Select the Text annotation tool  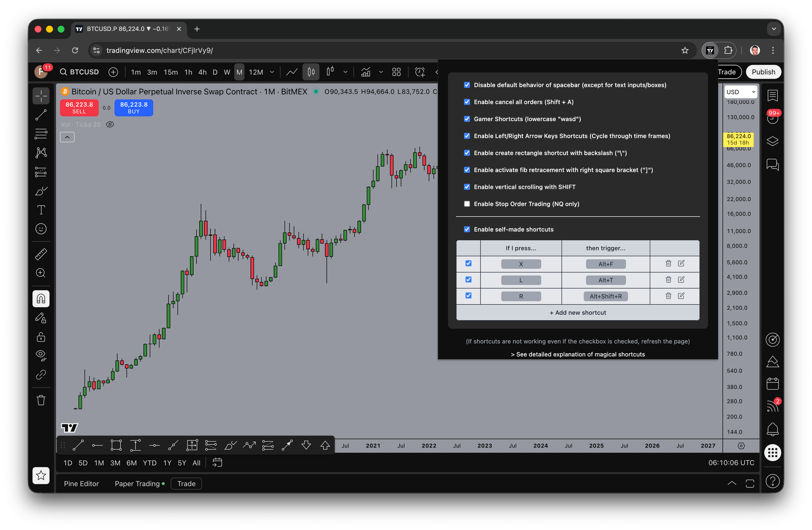click(x=41, y=210)
